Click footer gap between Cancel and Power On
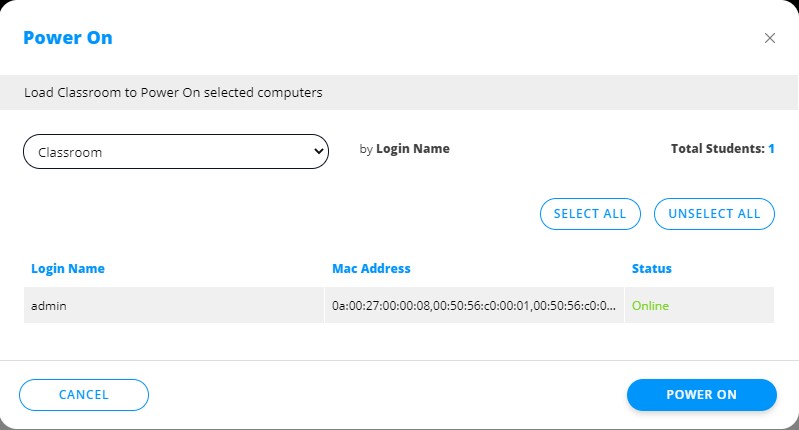Image resolution: width=799 pixels, height=430 pixels. (388, 395)
